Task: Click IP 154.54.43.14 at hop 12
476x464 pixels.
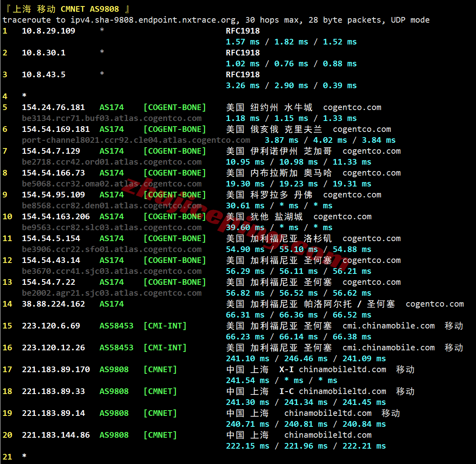Action: coord(51,261)
